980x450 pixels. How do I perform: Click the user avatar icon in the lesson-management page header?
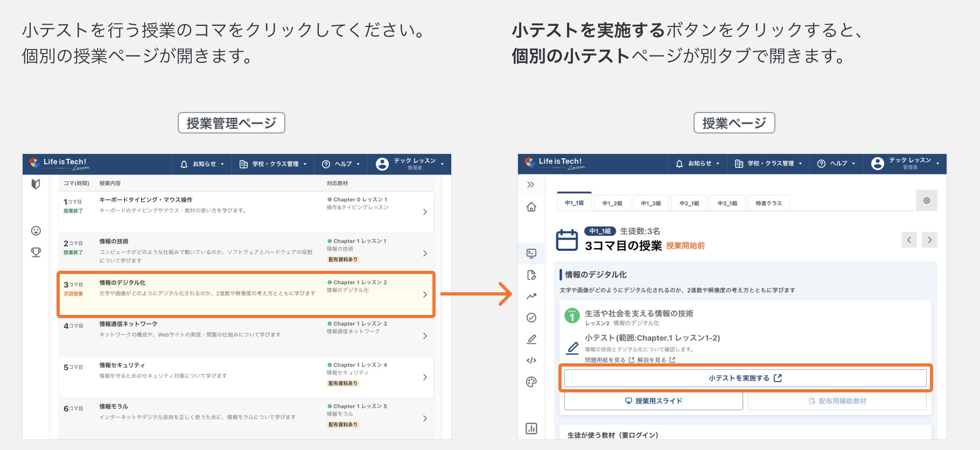pyautogui.click(x=382, y=164)
